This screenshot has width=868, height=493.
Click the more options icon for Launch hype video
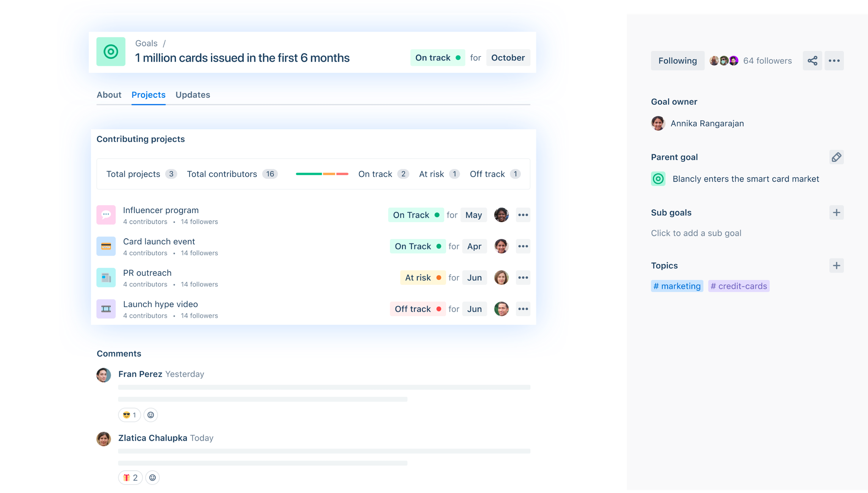click(x=523, y=309)
